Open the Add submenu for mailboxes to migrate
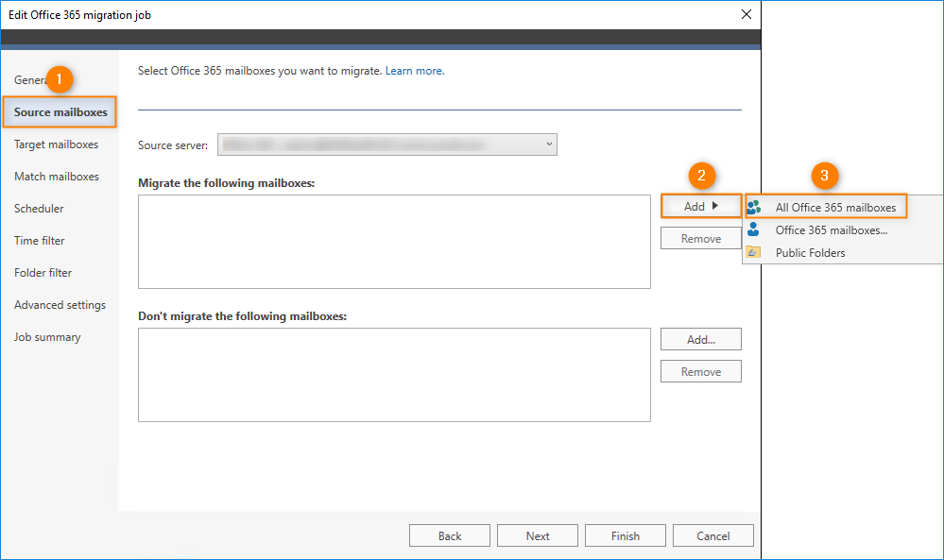This screenshot has width=944, height=560. (x=701, y=206)
